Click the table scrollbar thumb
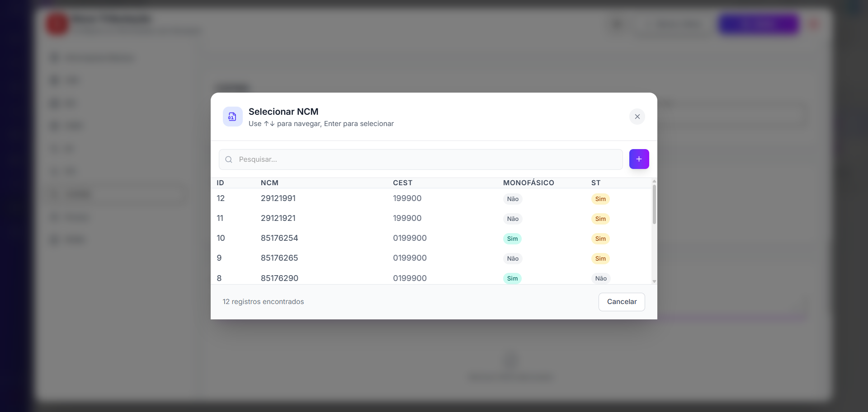The height and width of the screenshot is (412, 868). pos(654,204)
